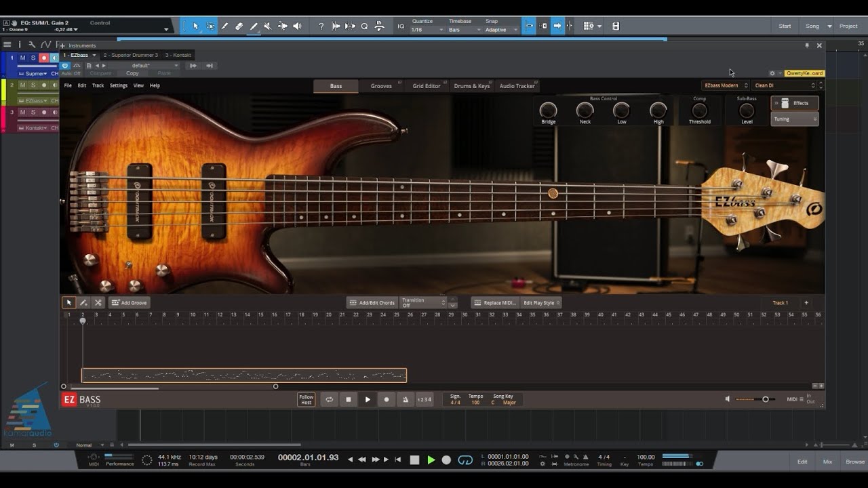The image size is (868, 488).
Task: Click the Studio One green play button
Action: [x=431, y=460]
